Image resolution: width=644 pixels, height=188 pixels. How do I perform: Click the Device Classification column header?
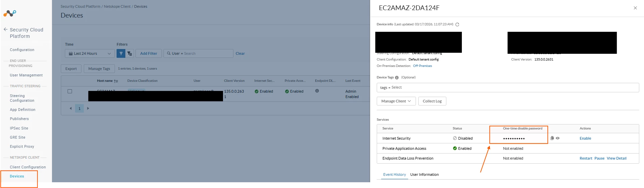[142, 81]
